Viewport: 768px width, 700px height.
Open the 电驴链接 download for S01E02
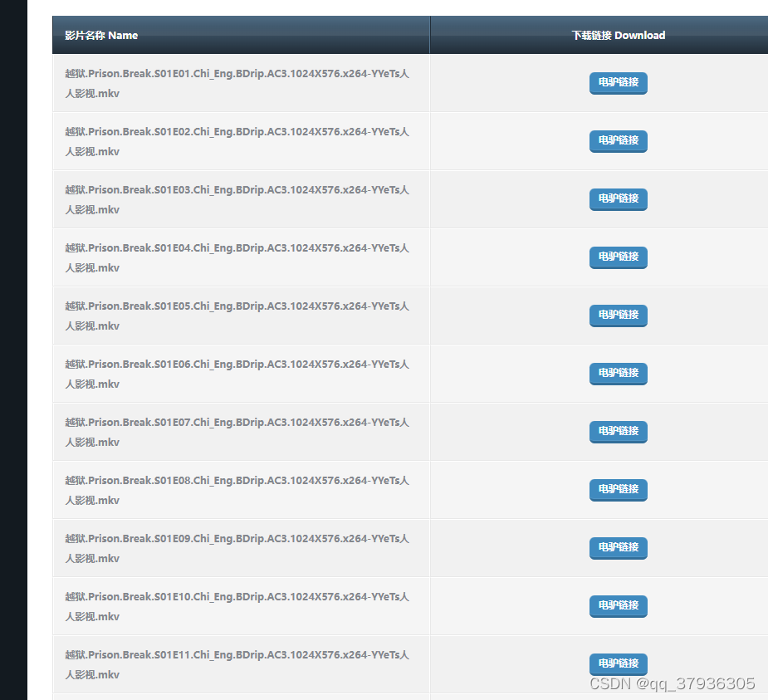618,141
